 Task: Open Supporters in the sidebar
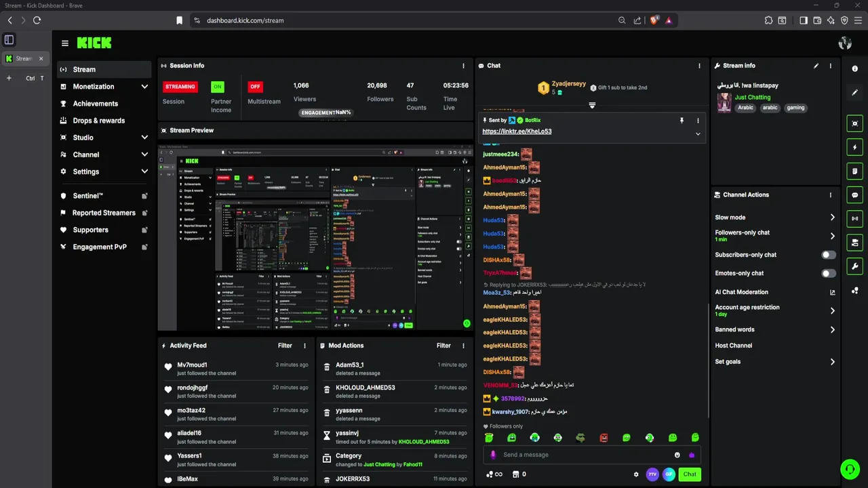(103, 230)
